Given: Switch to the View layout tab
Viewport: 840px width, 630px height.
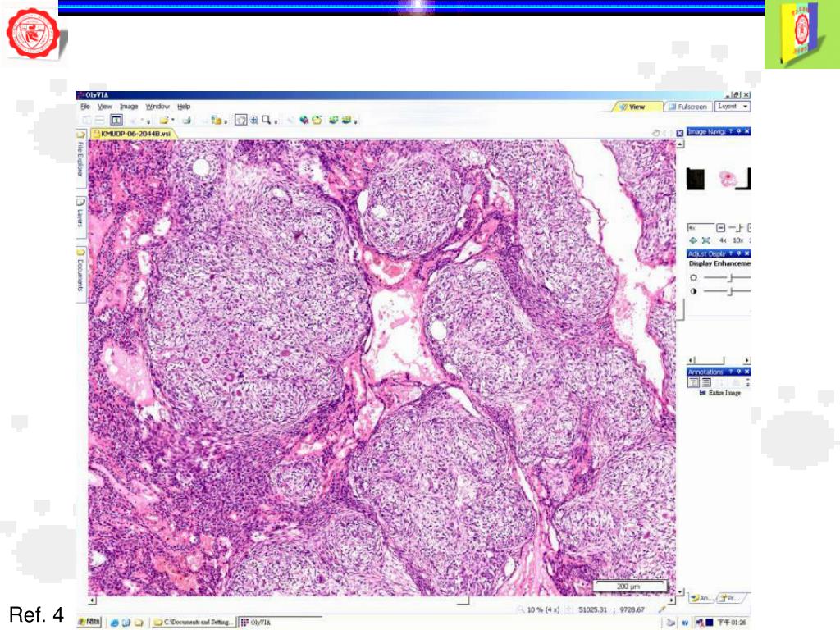Looking at the screenshot, I should coord(637,107).
